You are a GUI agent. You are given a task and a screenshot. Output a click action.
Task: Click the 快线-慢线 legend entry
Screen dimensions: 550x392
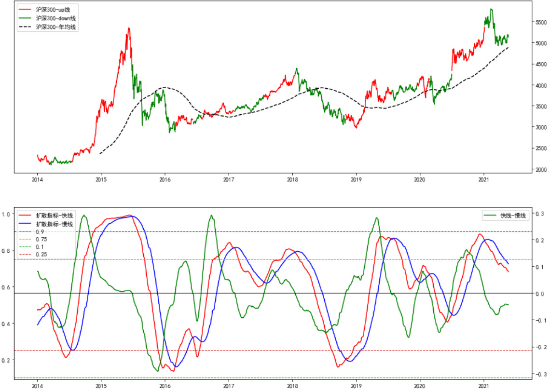tap(512, 216)
